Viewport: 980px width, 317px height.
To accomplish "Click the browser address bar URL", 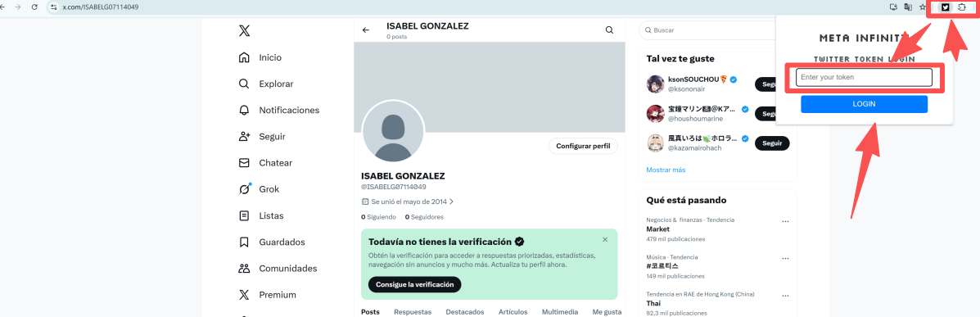I will pos(101,7).
